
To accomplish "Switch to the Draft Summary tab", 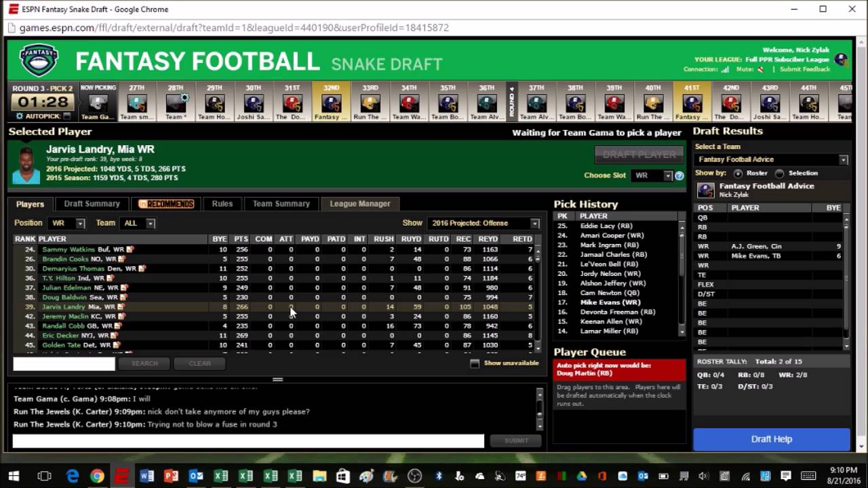I will (x=92, y=203).
